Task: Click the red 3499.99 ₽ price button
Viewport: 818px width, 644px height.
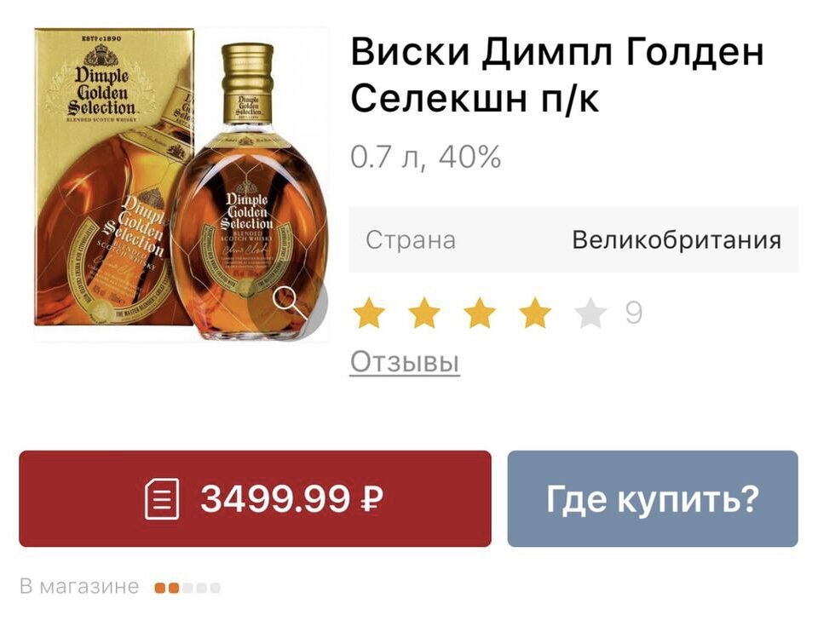Action: (255, 498)
